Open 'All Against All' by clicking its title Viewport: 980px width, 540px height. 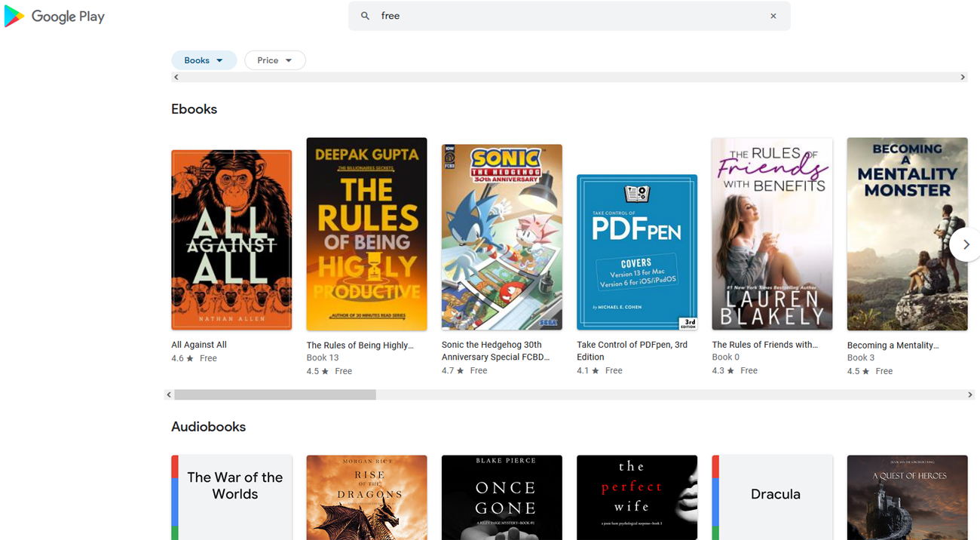point(198,345)
